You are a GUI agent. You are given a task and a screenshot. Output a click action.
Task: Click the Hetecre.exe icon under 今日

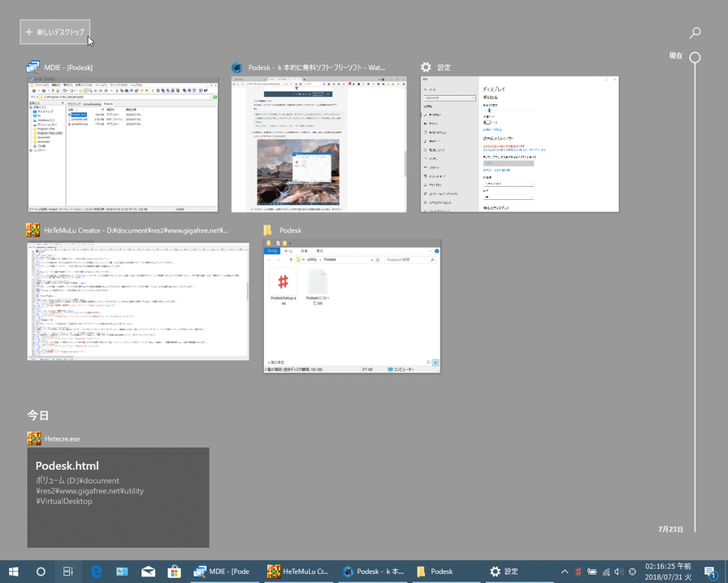(x=34, y=438)
